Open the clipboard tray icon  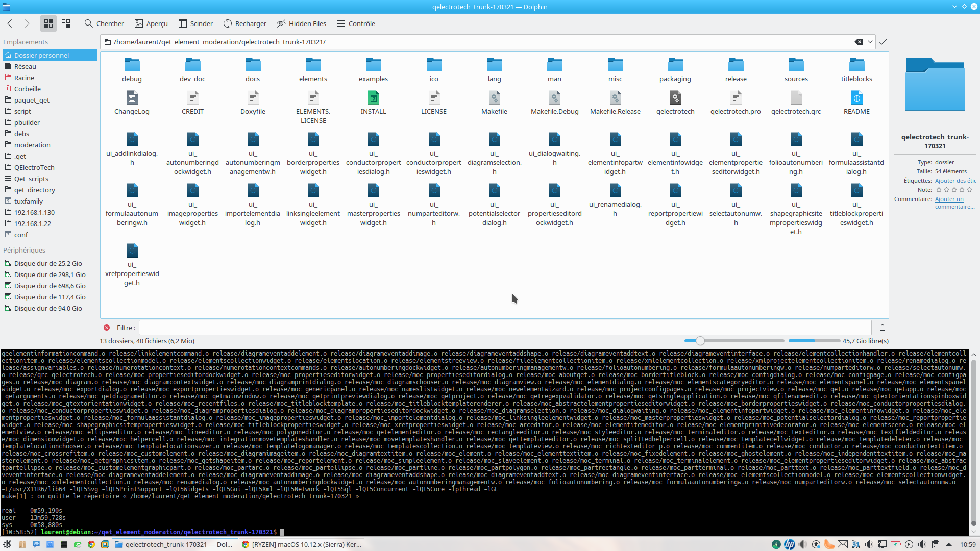(936, 544)
